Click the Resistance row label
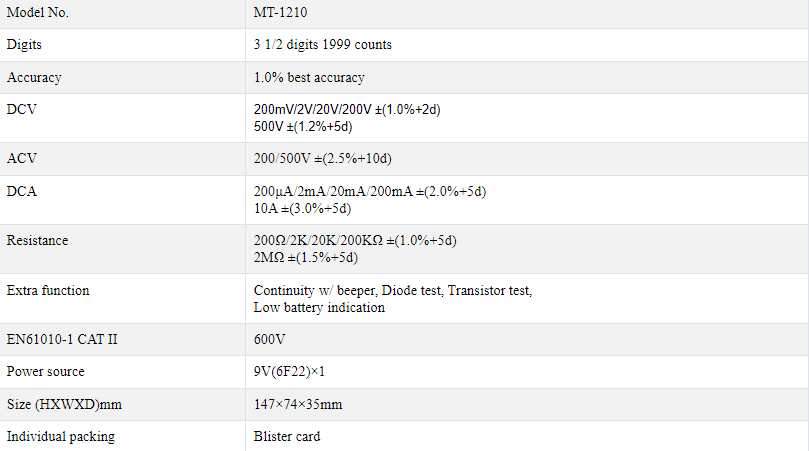This screenshot has width=809, height=451. (x=37, y=240)
